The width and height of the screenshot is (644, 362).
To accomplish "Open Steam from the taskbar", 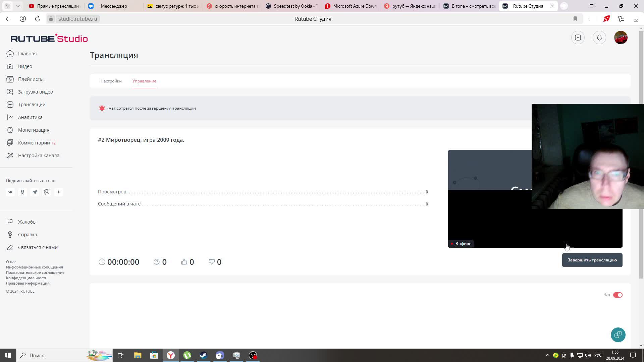I will [x=203, y=355].
